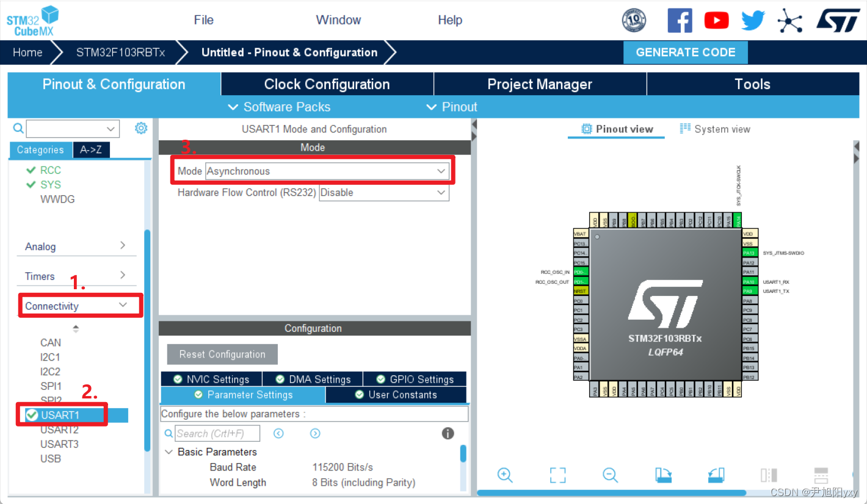867x504 pixels.
Task: Open the NVIC Settings tab
Action: (211, 379)
